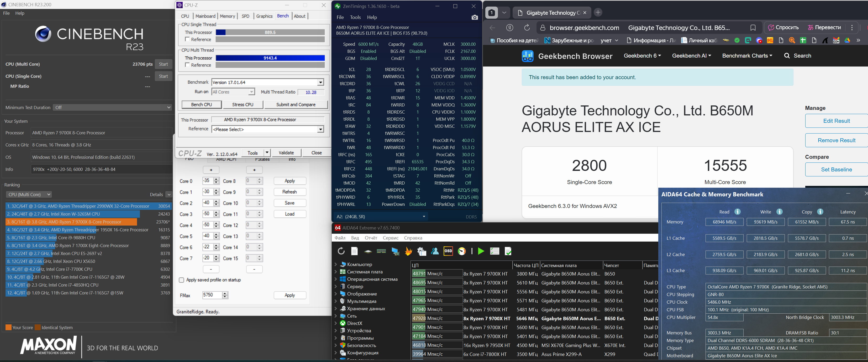
Task: Open the Minimum Test Duration dropdown
Action: [x=113, y=107]
